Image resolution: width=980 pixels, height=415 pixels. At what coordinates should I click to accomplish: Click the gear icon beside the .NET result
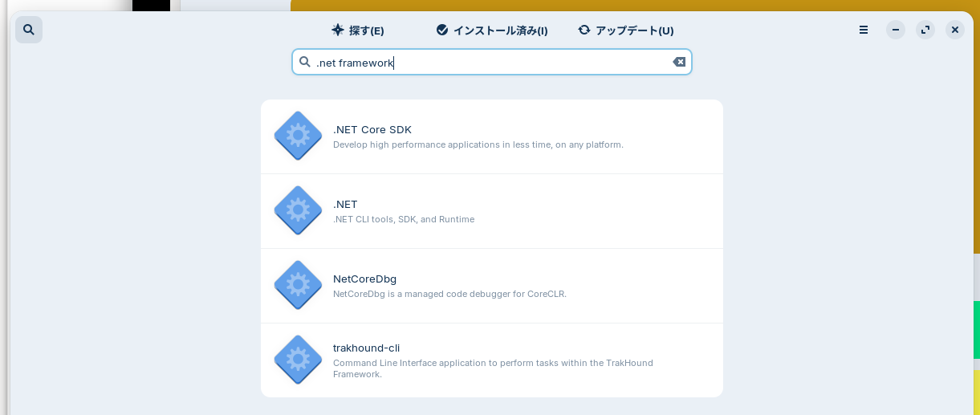click(298, 210)
